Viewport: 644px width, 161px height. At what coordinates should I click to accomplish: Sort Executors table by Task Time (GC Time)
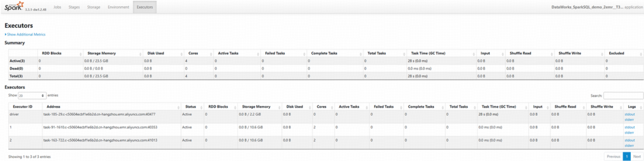[x=498, y=107]
